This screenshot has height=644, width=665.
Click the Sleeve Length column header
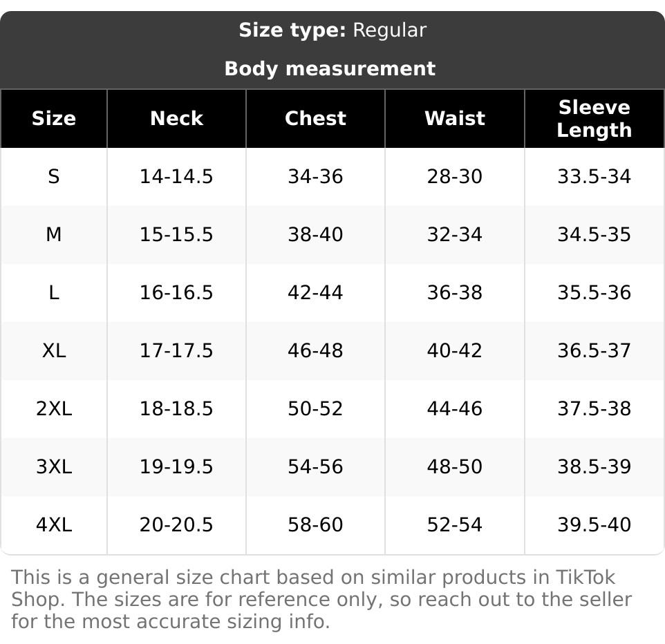[x=594, y=118]
